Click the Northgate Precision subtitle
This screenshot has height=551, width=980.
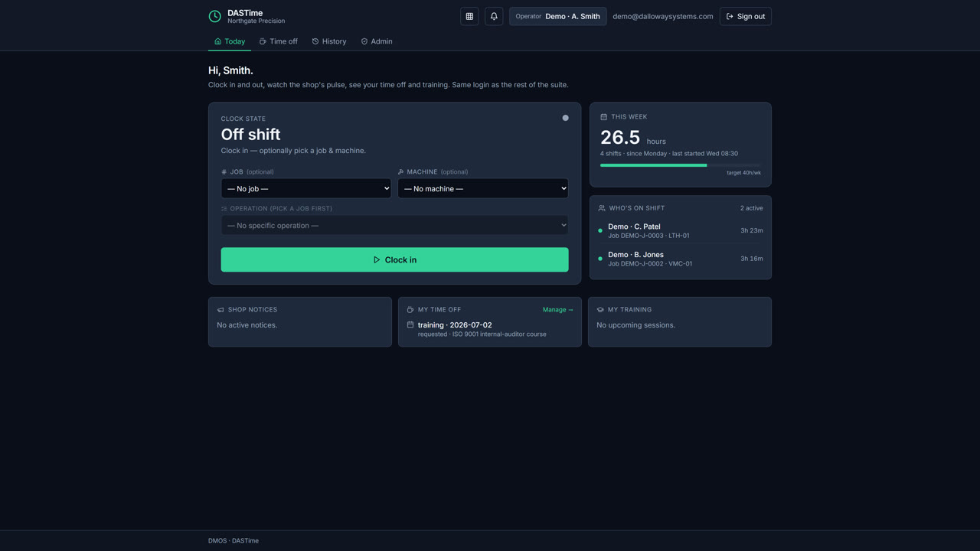click(256, 21)
